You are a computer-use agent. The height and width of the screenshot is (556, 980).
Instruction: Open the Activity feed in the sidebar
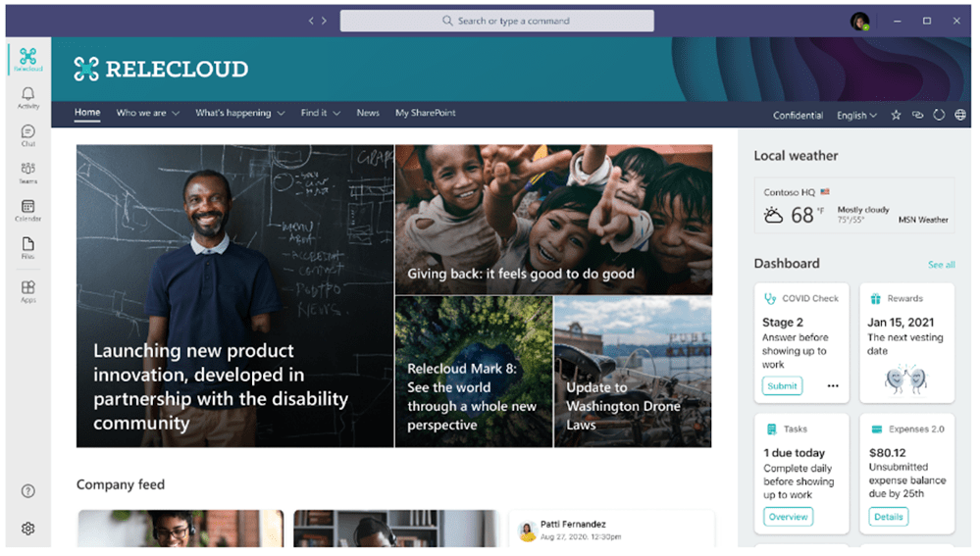[x=27, y=96]
